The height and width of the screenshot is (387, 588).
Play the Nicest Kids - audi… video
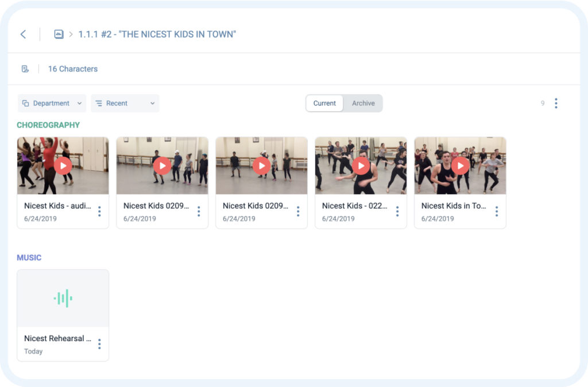click(63, 166)
